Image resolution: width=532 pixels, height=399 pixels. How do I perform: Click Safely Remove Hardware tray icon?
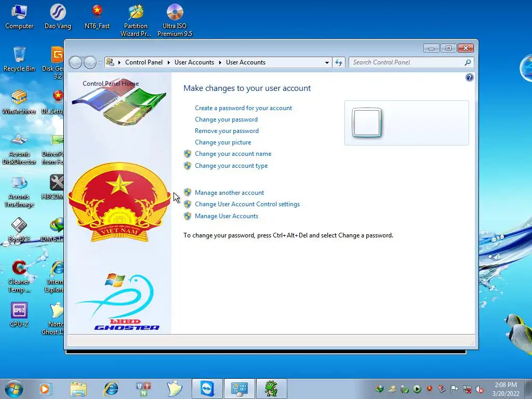(404, 389)
